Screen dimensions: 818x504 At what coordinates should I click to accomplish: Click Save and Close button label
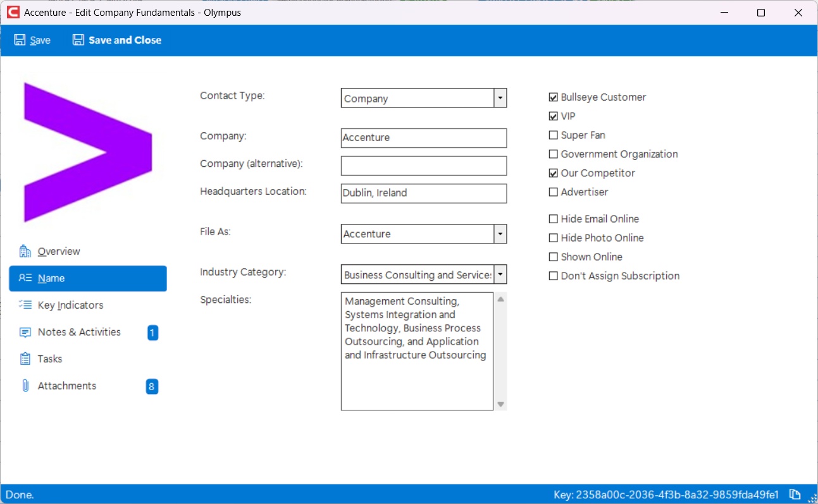pyautogui.click(x=125, y=40)
